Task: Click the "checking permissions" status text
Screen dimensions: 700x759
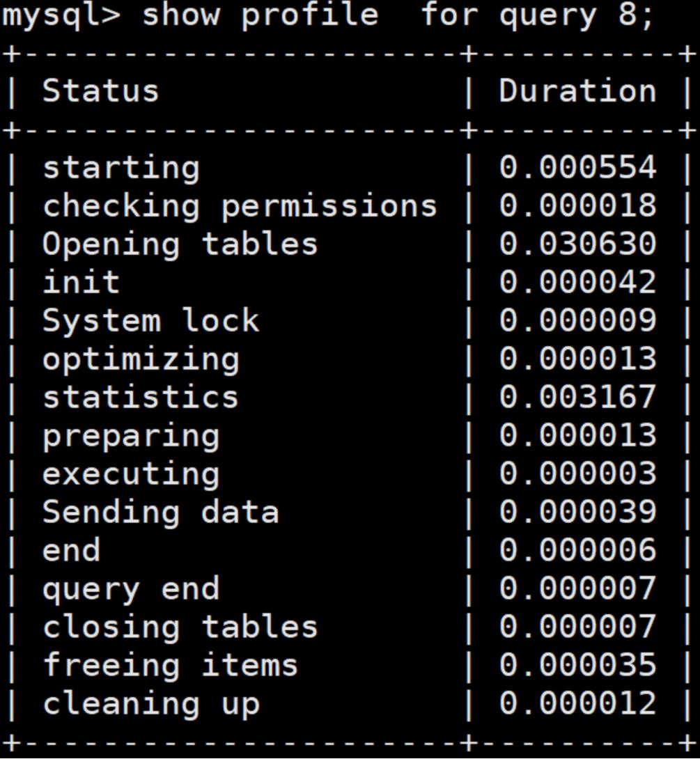Action: pyautogui.click(x=240, y=206)
